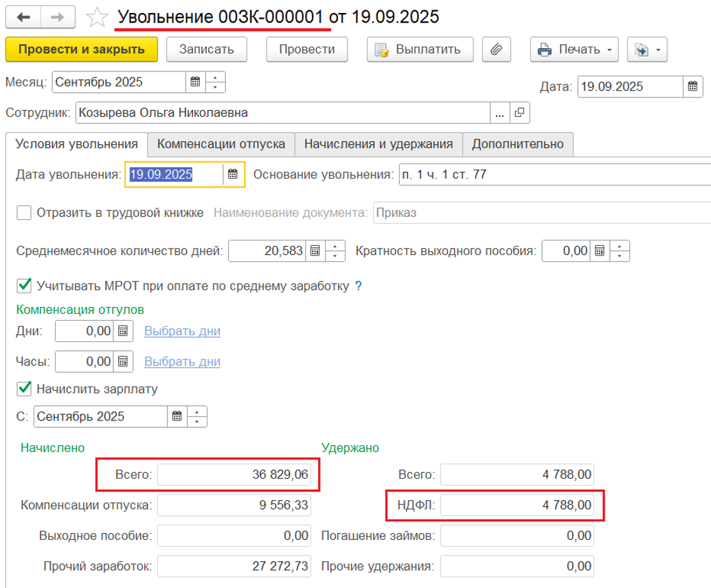This screenshot has height=588, width=711.
Task: Open the create-based-on dropdown arrow
Action: click(648, 49)
